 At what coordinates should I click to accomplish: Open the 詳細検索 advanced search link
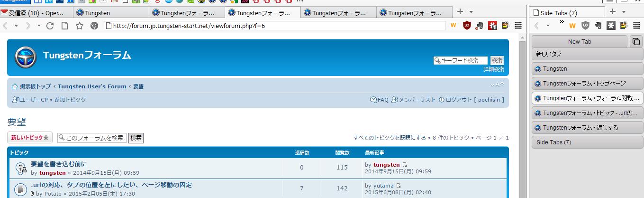(x=494, y=69)
